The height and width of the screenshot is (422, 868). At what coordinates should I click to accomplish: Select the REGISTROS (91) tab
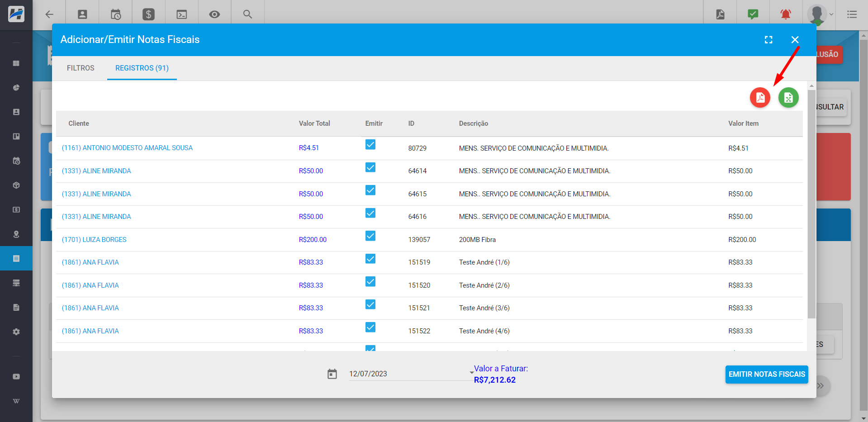142,68
